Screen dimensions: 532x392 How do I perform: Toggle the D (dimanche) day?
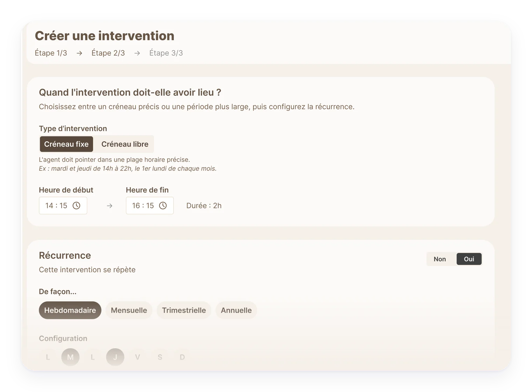(x=182, y=357)
